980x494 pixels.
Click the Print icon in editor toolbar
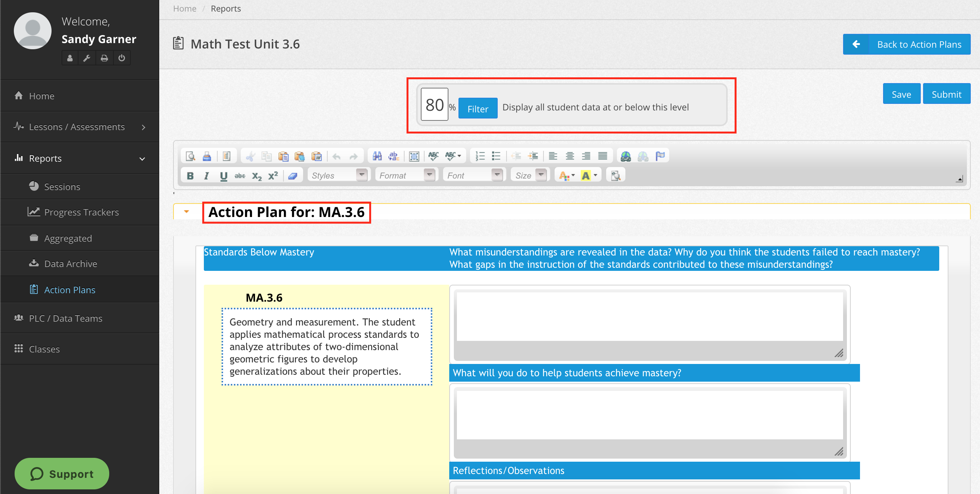coord(207,156)
